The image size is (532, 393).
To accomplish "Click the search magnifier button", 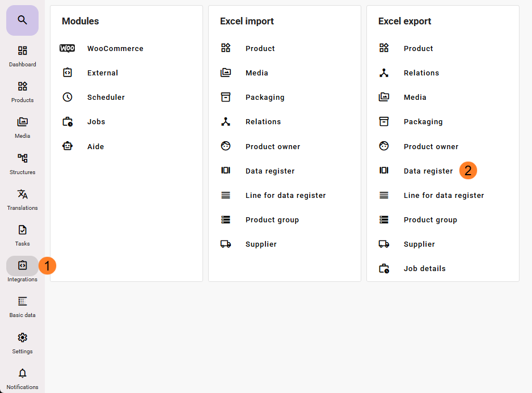I will [x=22, y=20].
